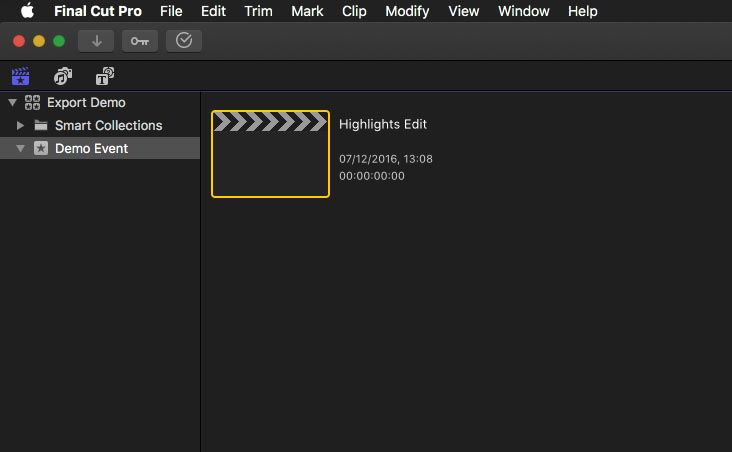732x452 pixels.
Task: Show the Libraries sidebar clapperboard icon
Action: [x=21, y=76]
